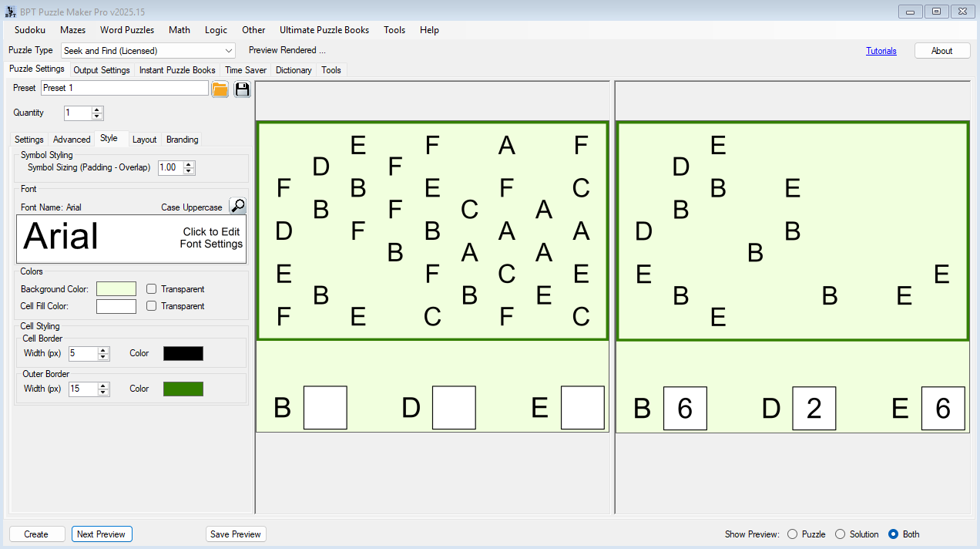Select the Puzzle preview radio button
This screenshot has height=549, width=980.
pos(792,534)
